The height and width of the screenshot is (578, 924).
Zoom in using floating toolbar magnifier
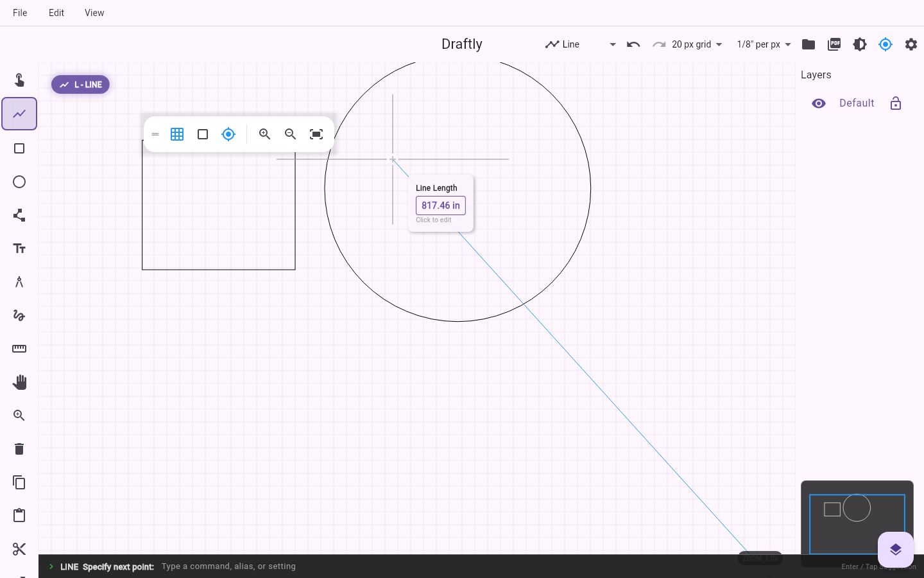pyautogui.click(x=265, y=134)
